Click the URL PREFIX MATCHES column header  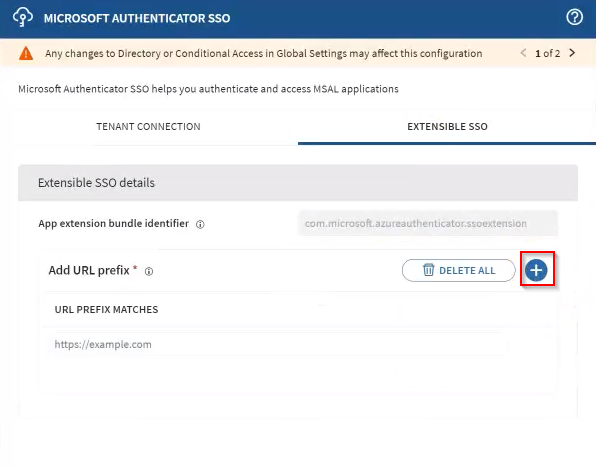(x=106, y=309)
